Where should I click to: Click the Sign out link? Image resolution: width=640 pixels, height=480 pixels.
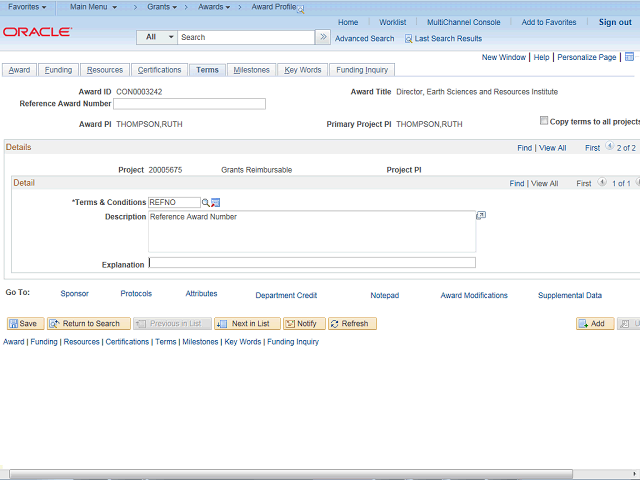[x=615, y=22]
